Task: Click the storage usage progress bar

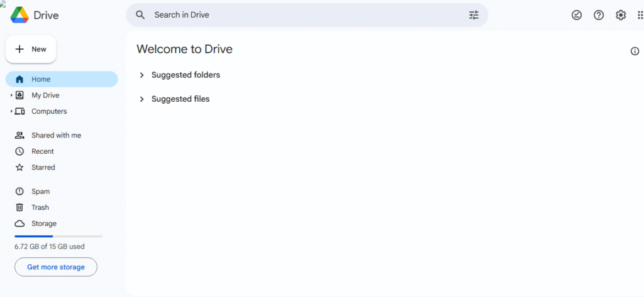Action: coord(58,236)
